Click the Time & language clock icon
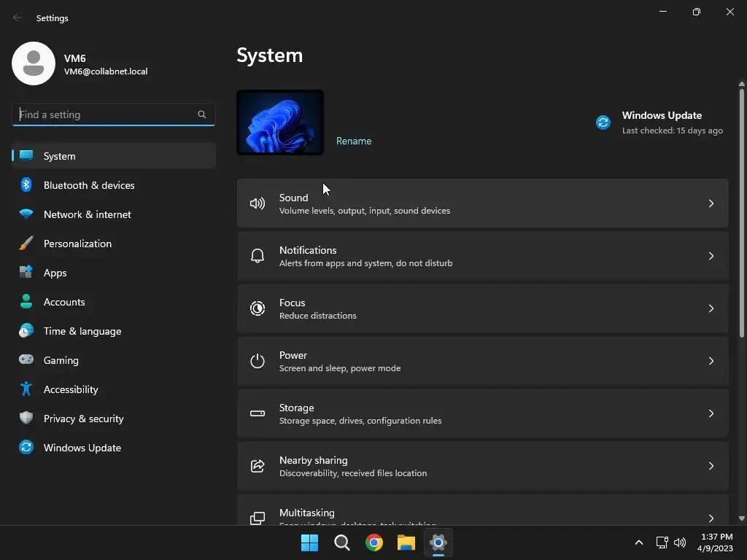Viewport: 747px width, 560px height. (26, 330)
